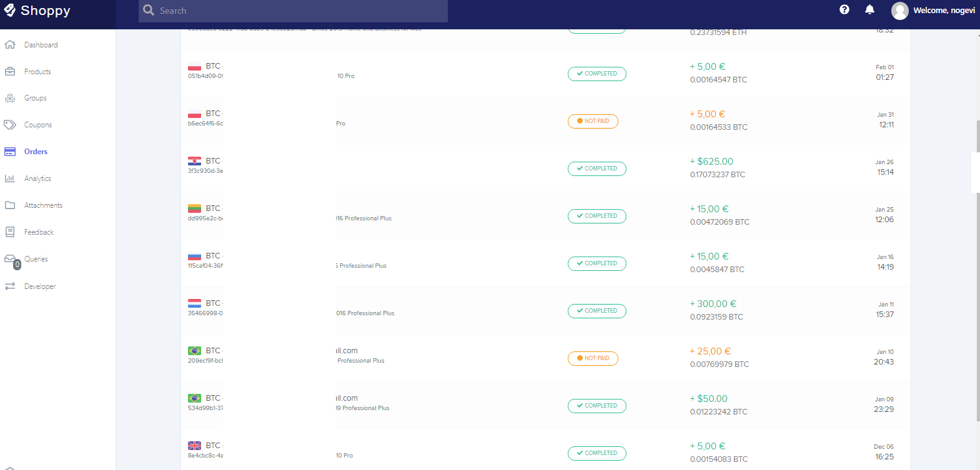Click the Analytics chart icon
This screenshot has height=470, width=980.
click(x=10, y=179)
